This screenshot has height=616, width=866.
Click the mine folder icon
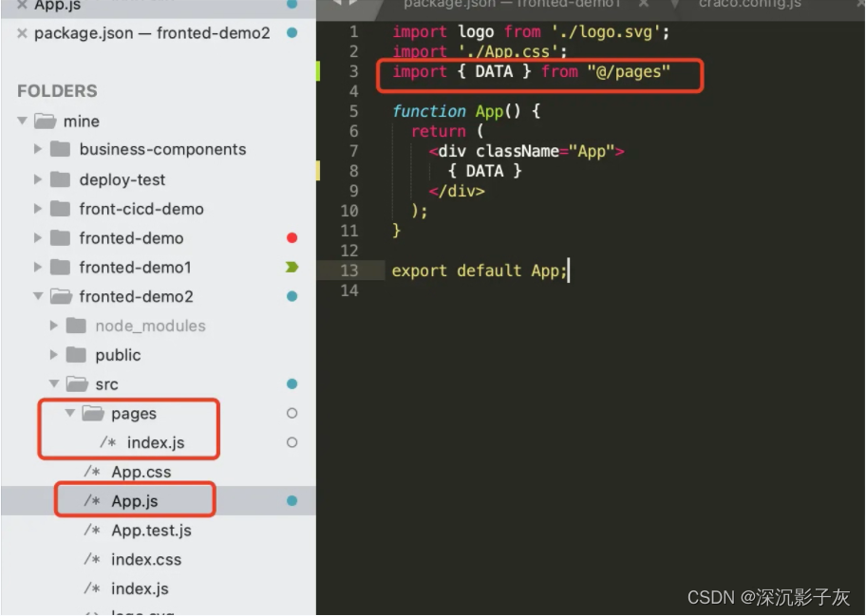pyautogui.click(x=46, y=121)
